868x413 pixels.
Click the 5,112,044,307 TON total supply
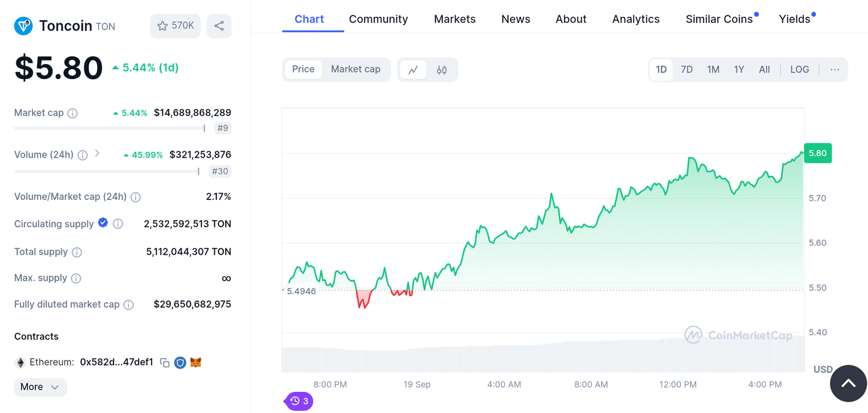tap(189, 251)
